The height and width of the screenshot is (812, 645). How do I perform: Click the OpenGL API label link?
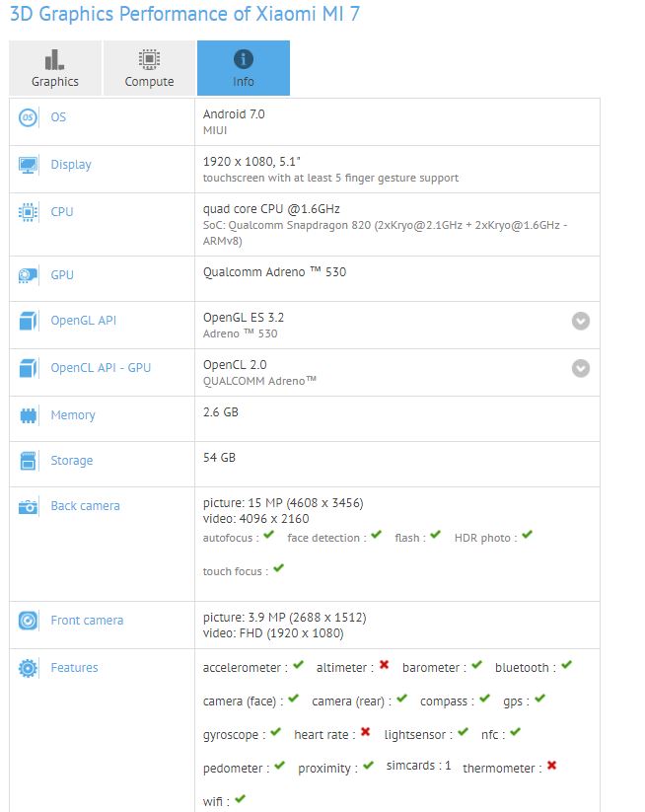coord(83,321)
